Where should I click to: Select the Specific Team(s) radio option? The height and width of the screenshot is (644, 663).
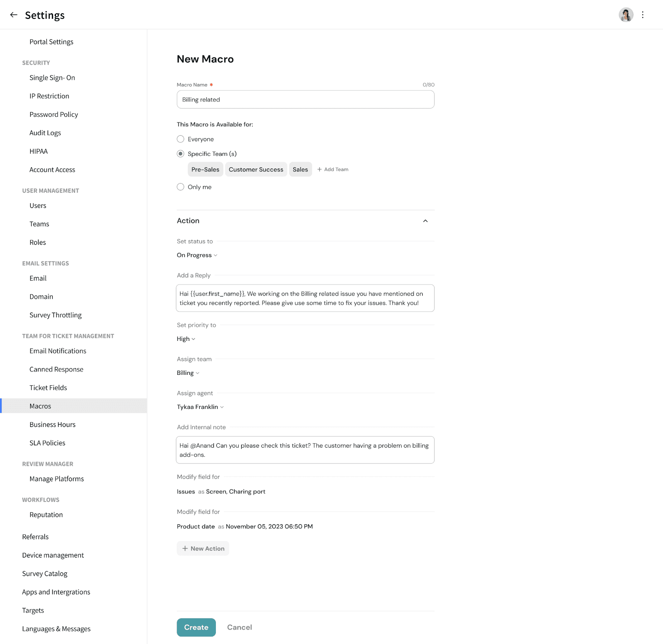tap(181, 154)
